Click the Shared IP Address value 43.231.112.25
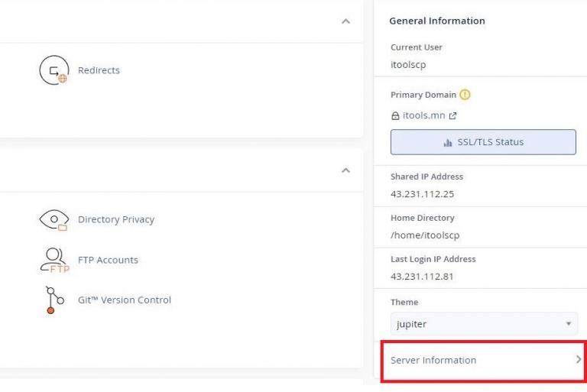The width and height of the screenshot is (587, 392). tap(422, 194)
